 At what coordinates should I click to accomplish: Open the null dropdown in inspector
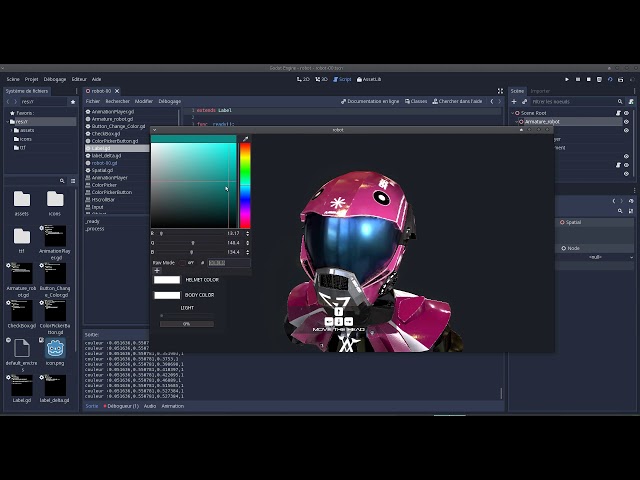tap(596, 257)
